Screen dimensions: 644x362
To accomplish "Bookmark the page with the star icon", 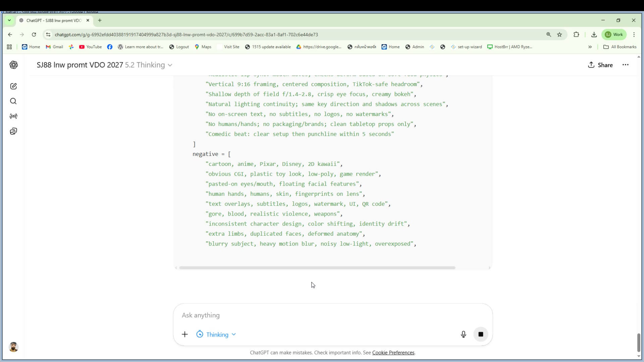I will pos(560,35).
